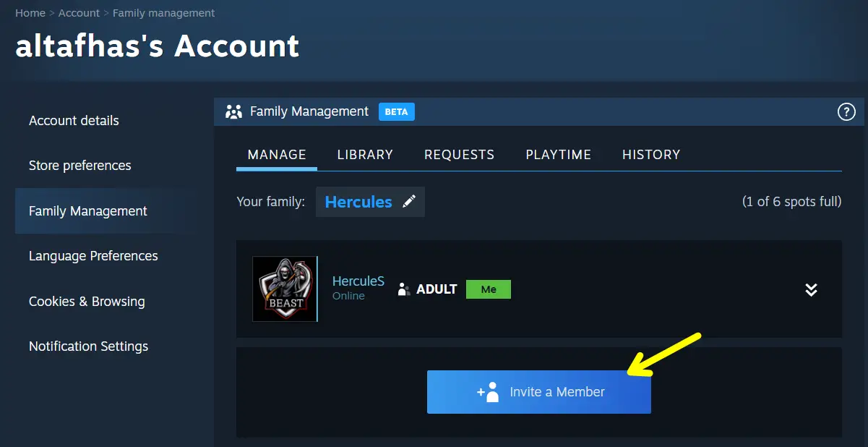
Task: Open the help question mark icon
Action: pyautogui.click(x=846, y=111)
